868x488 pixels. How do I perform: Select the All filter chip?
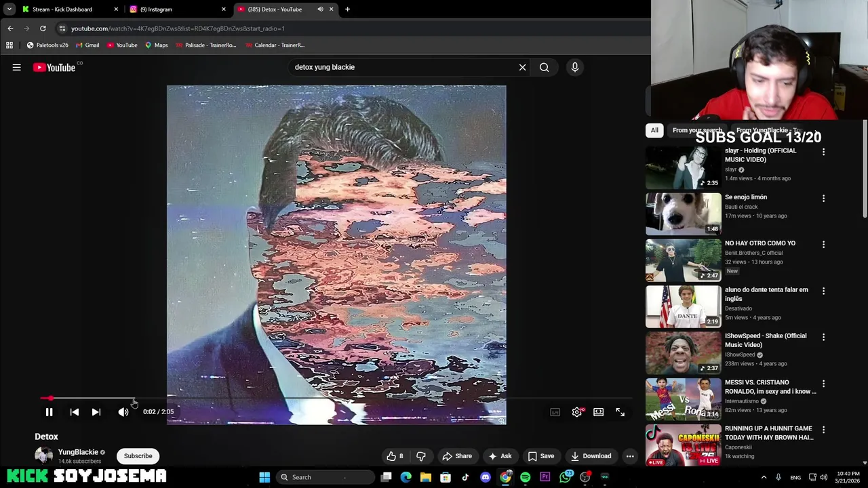[654, 130]
